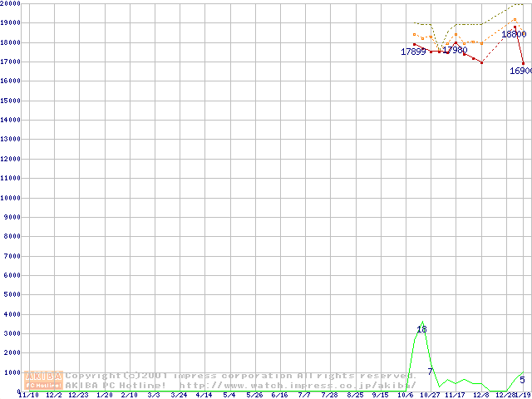Click the 7/28 date axis label
Viewport: 532px width, 399px height.
point(329,395)
